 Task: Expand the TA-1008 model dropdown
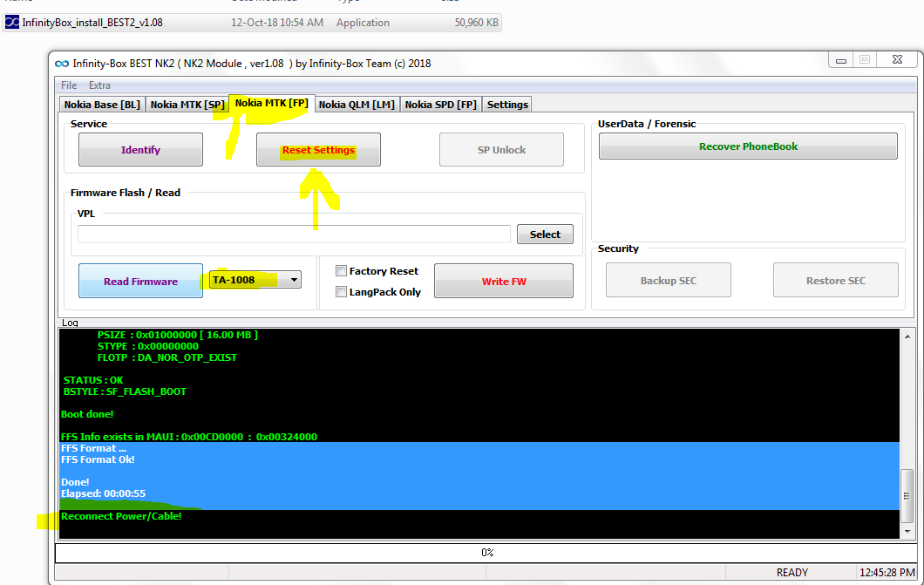pos(294,280)
